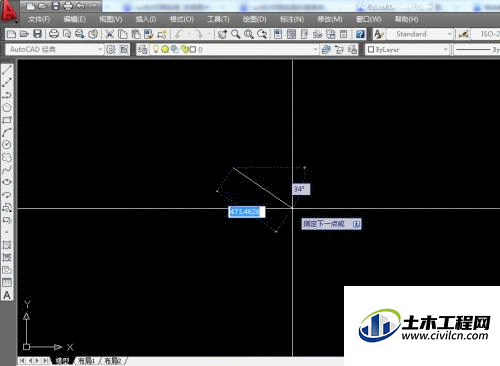Select the Make Block tool
The width and height of the screenshot is (500, 366).
click(x=7, y=220)
